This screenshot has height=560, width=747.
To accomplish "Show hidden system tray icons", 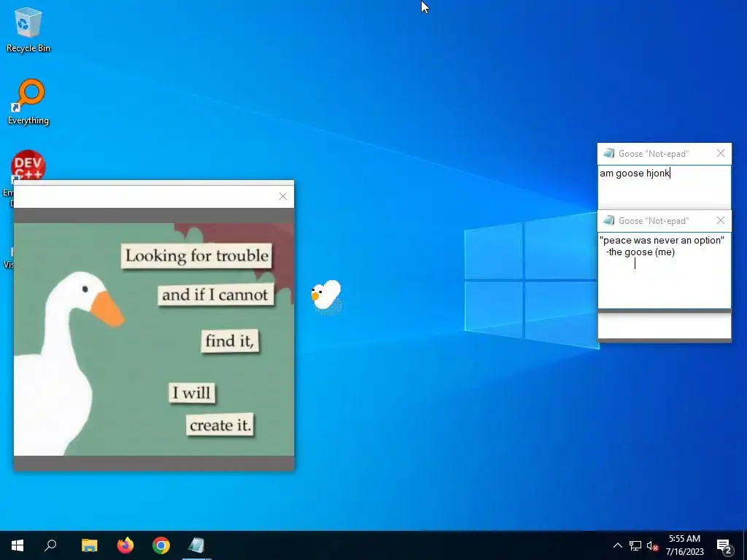I will (x=617, y=545).
